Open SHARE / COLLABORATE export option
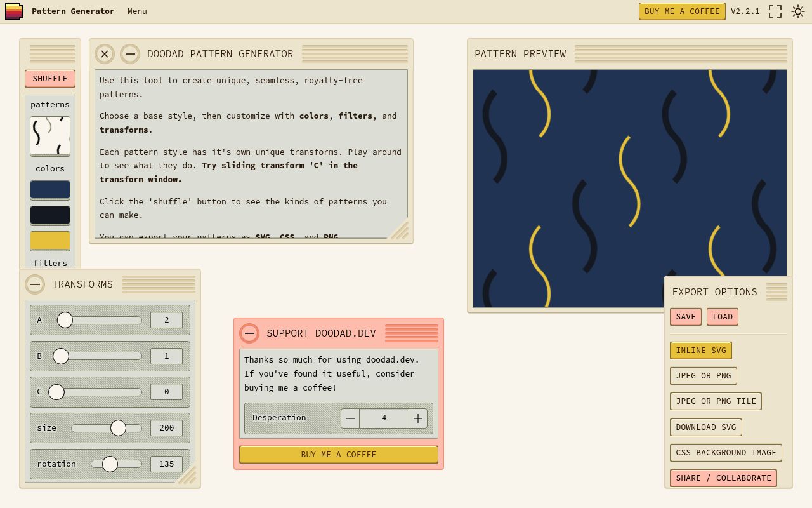 coord(724,478)
